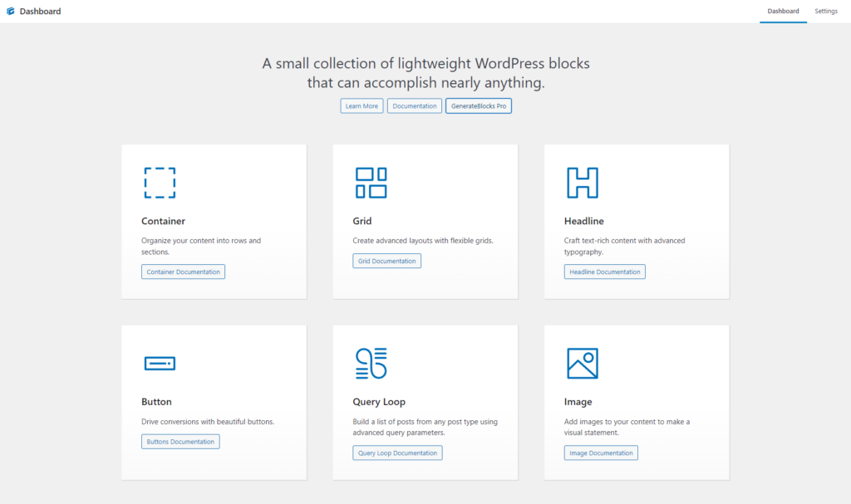Open Buttons Documentation

coord(180,442)
